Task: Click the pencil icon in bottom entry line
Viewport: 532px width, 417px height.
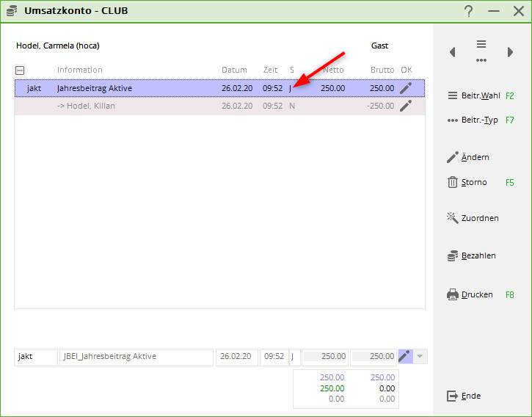Action: click(404, 356)
